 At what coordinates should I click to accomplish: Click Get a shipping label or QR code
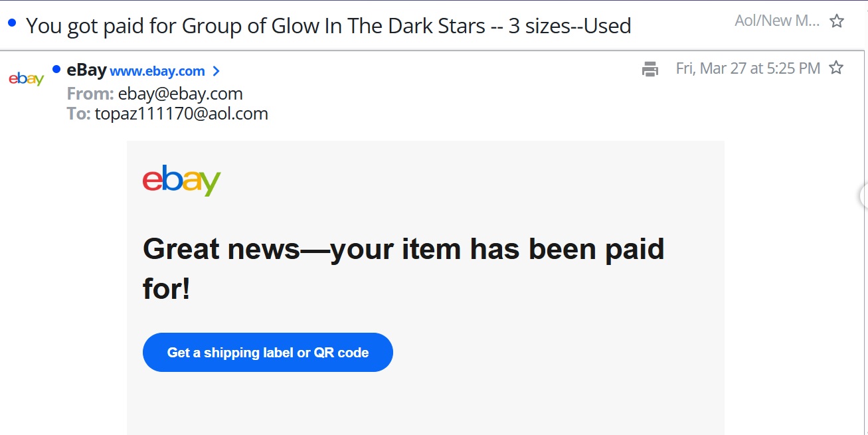[268, 353]
